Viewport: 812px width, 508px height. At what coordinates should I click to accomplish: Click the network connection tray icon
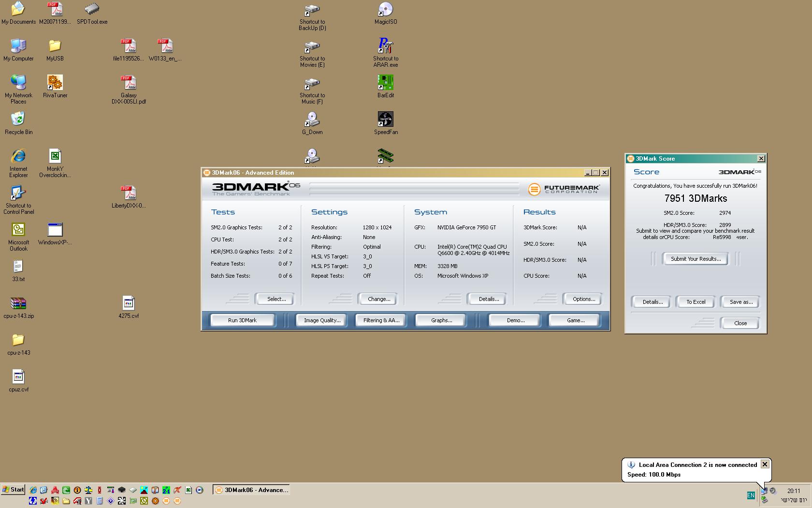coord(764,491)
